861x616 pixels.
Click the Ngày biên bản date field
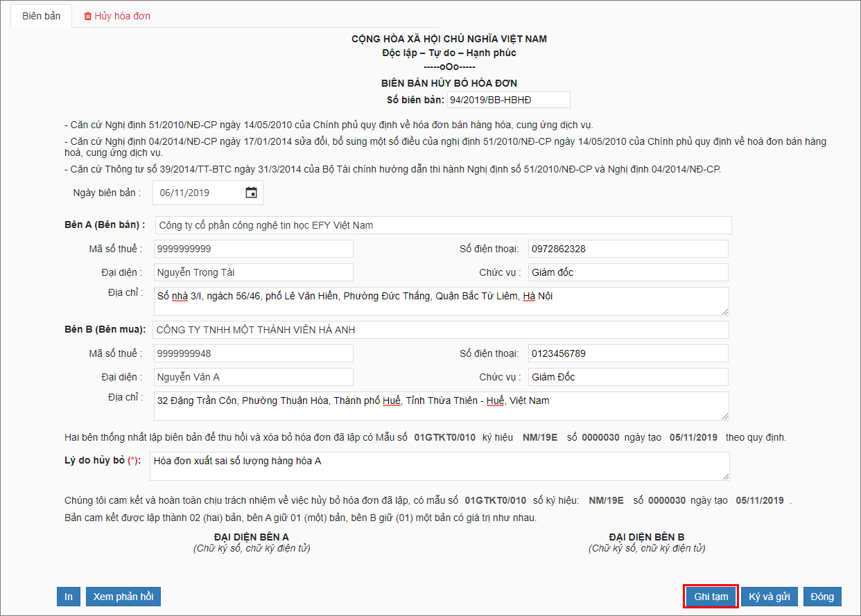(x=208, y=193)
